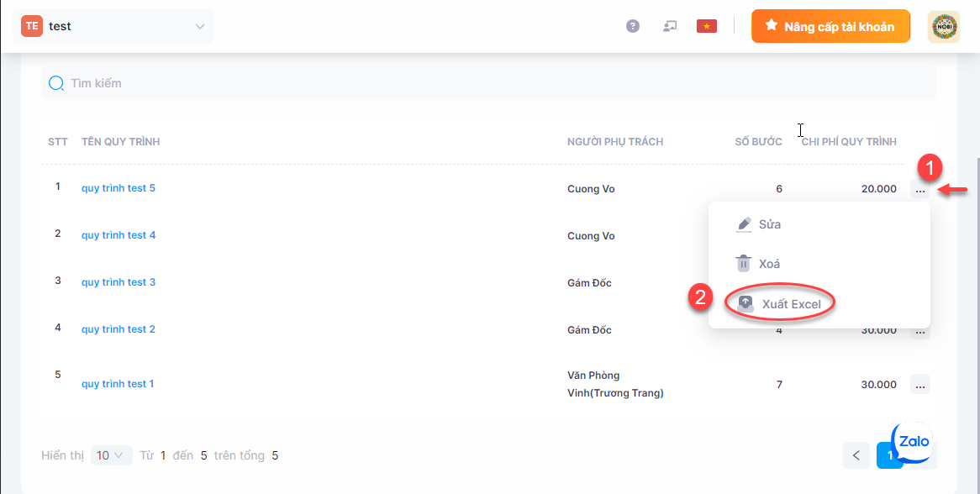
Task: Open the quy trình test 4 link
Action: point(119,235)
